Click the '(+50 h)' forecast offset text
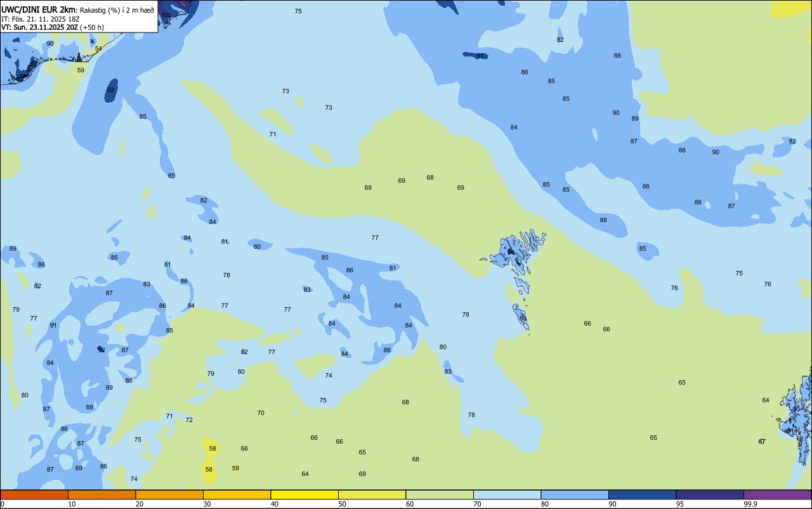812x509 pixels. tap(92, 27)
